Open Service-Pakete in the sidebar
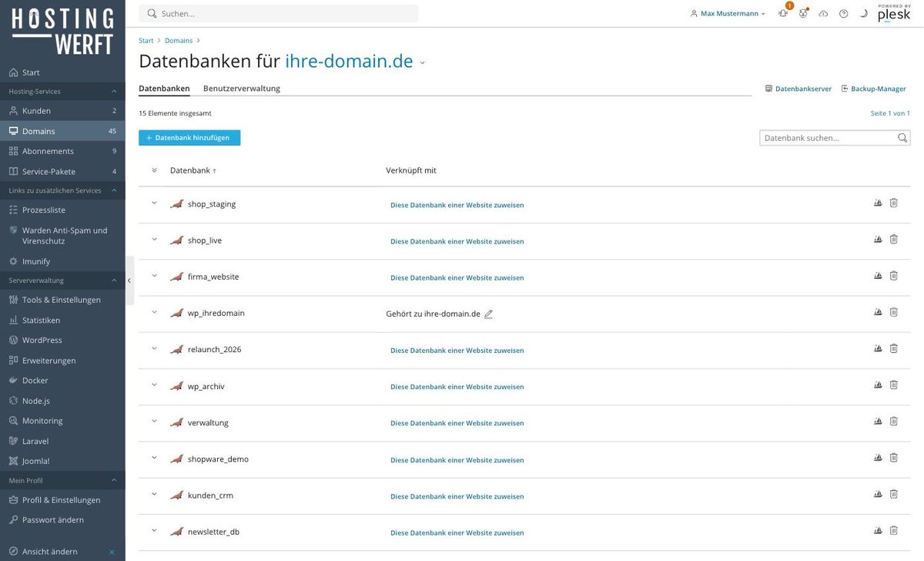Viewport: 924px width, 561px height. (62, 171)
